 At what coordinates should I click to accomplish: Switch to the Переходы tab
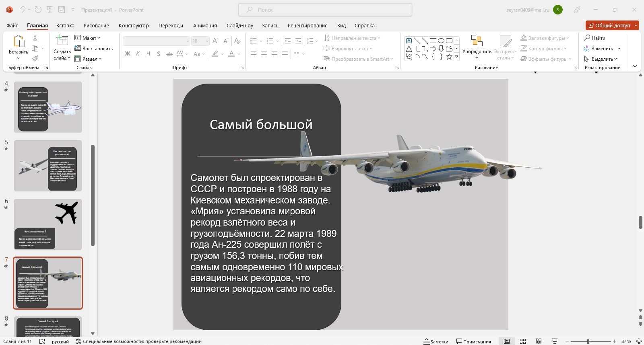pyautogui.click(x=171, y=25)
